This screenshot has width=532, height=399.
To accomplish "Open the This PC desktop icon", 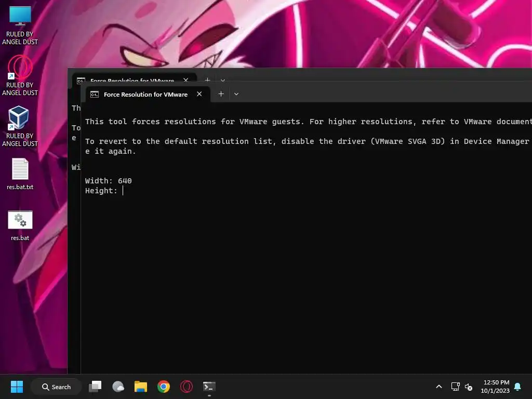I will [x=20, y=25].
